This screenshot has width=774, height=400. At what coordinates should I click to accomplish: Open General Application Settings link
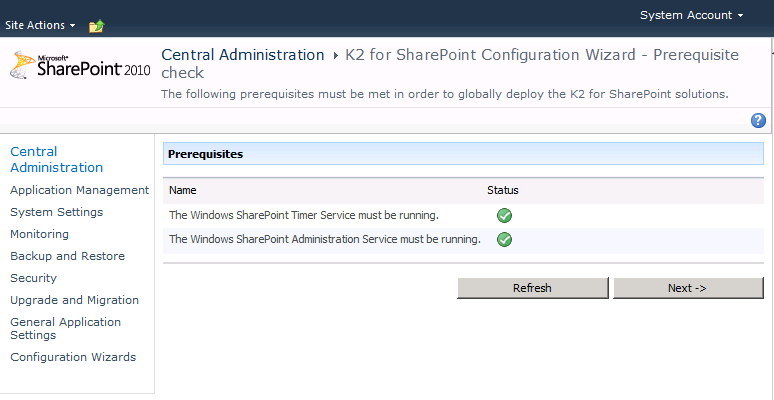click(66, 328)
